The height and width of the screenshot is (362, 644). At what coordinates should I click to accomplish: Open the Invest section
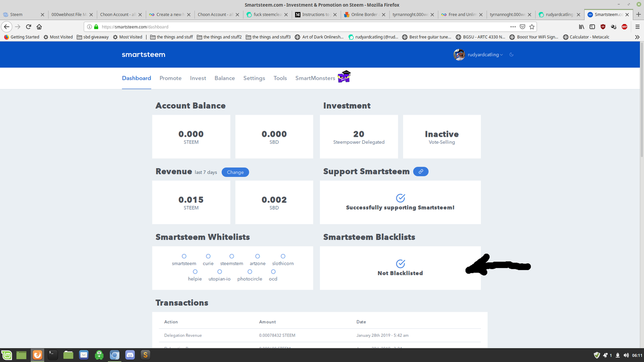coord(198,78)
